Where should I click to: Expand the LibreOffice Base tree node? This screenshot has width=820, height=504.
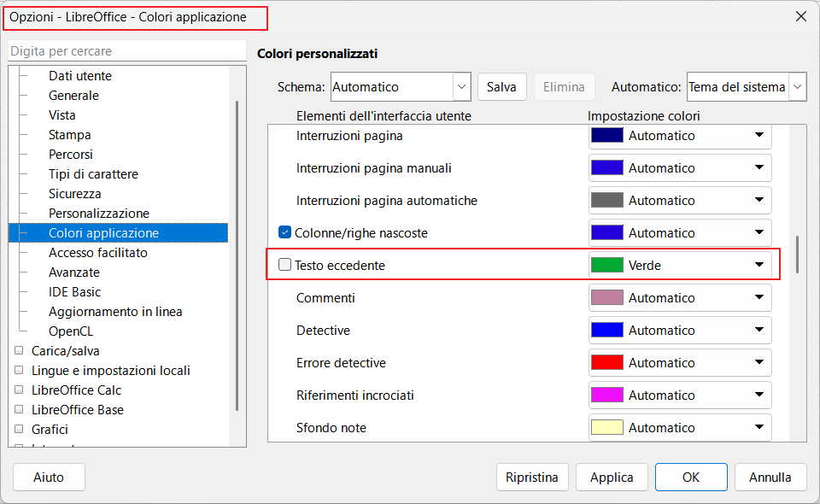(x=19, y=409)
